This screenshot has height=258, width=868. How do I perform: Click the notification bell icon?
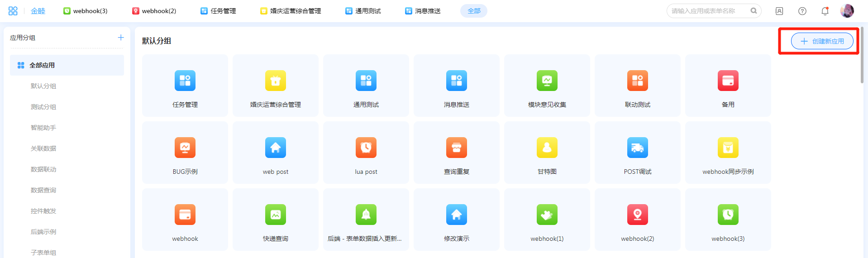[825, 11]
